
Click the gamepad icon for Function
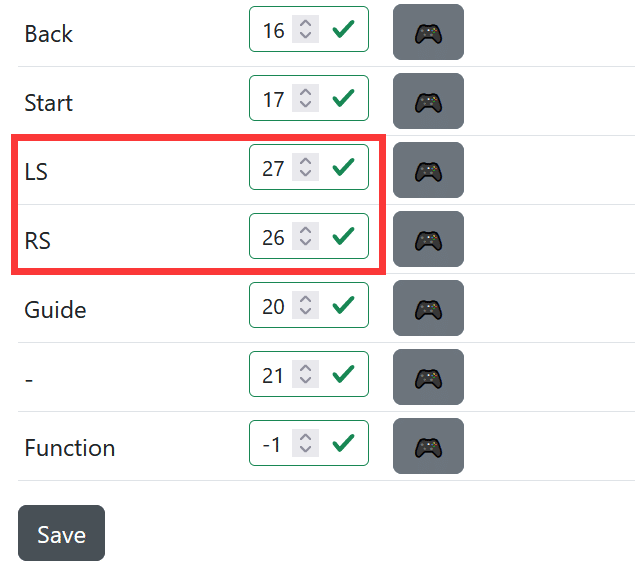pyautogui.click(x=428, y=446)
